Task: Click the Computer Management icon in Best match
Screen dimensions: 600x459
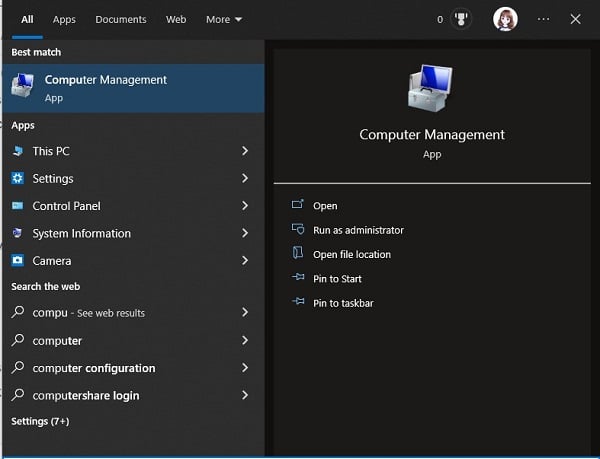Action: click(22, 87)
